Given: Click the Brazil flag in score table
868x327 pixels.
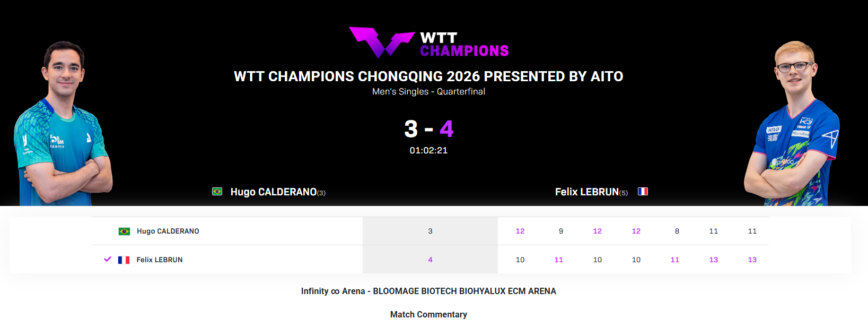Looking at the screenshot, I should point(124,231).
